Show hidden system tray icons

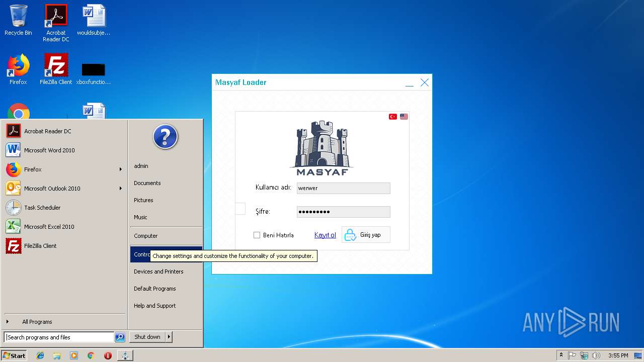pos(561,355)
